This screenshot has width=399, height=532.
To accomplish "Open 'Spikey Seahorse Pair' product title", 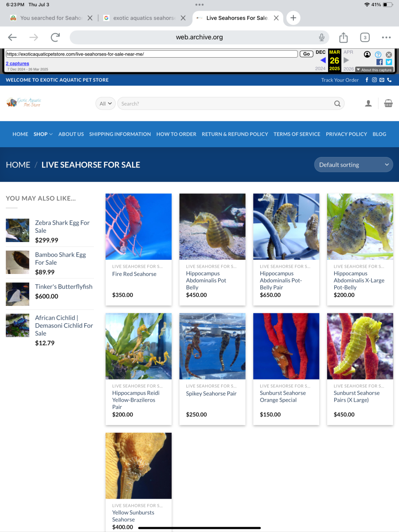I will [x=211, y=393].
